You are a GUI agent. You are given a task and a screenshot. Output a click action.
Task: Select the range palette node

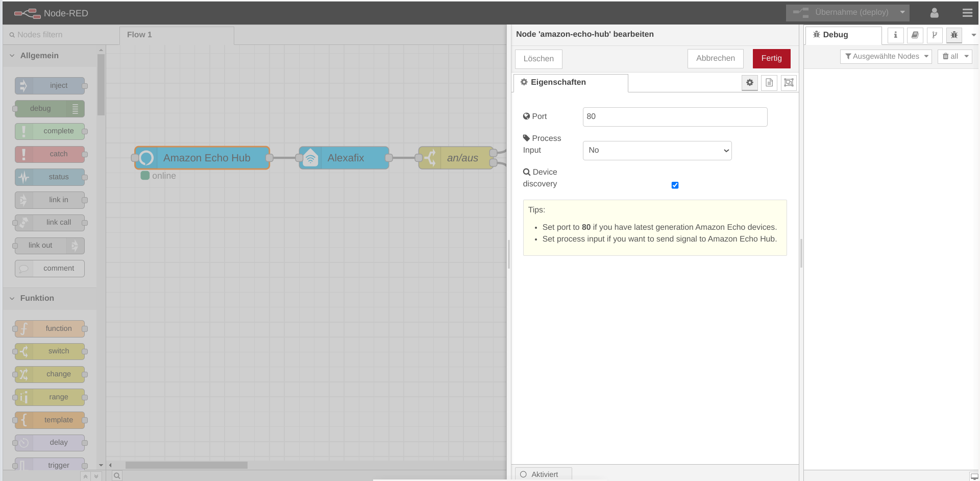pos(50,397)
